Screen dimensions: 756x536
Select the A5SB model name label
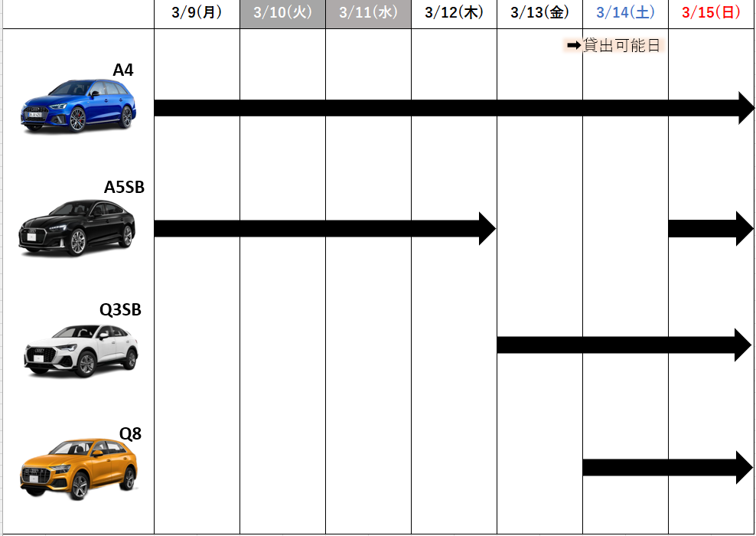pos(124,188)
